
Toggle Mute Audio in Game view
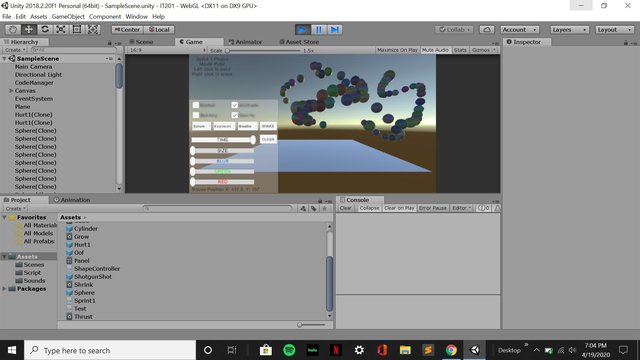435,50
